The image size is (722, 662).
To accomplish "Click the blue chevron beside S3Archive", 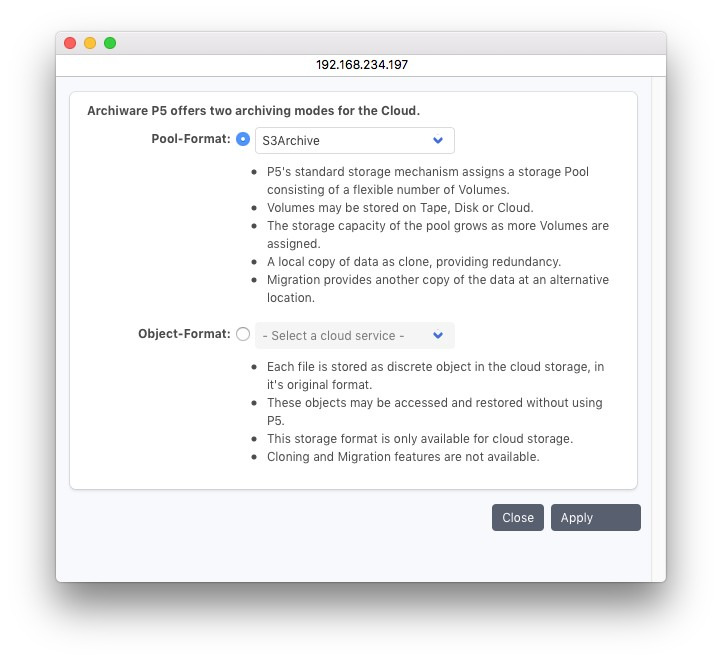I will [438, 141].
